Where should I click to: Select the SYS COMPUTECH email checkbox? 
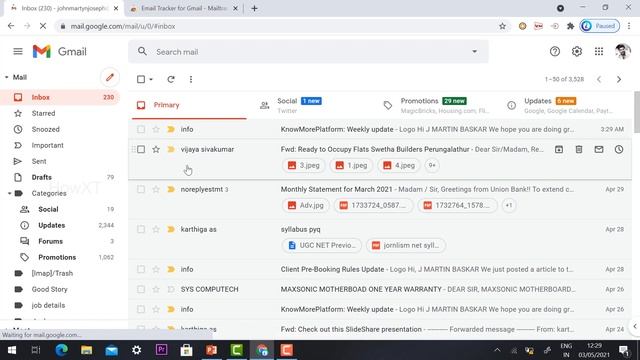click(x=141, y=289)
